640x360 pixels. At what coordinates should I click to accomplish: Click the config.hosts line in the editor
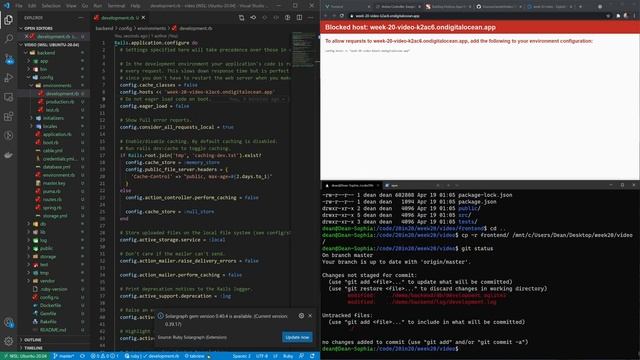click(197, 92)
